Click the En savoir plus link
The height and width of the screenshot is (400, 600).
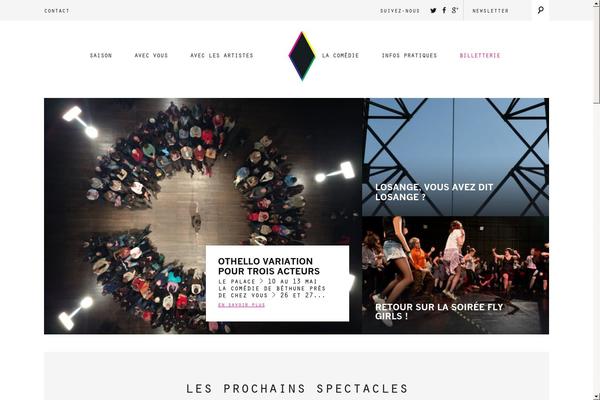pyautogui.click(x=241, y=305)
